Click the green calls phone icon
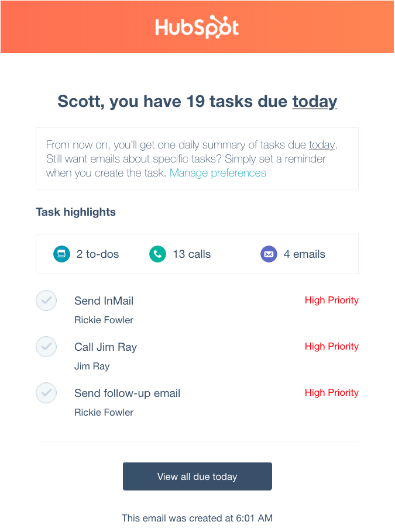This screenshot has width=395, height=532. (157, 254)
